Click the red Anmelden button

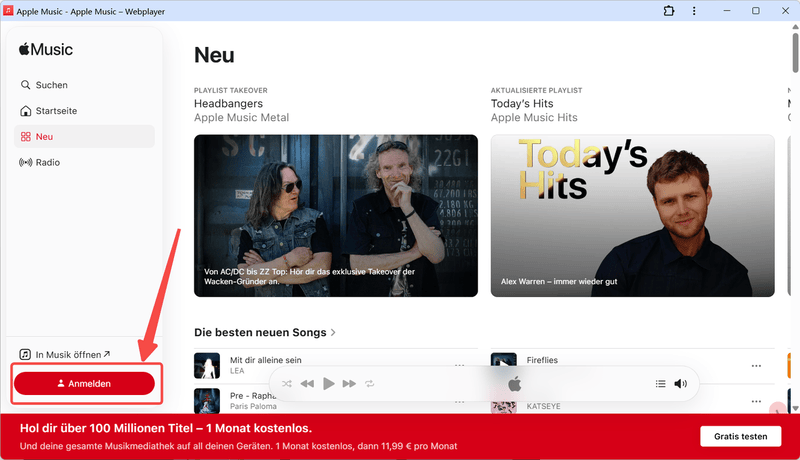coord(84,384)
